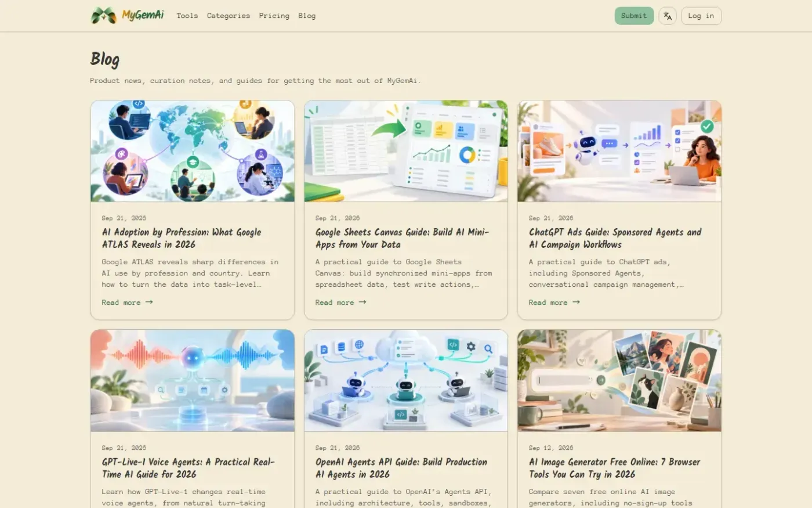Go to the Pricing page
The height and width of the screenshot is (508, 812).
(x=274, y=16)
